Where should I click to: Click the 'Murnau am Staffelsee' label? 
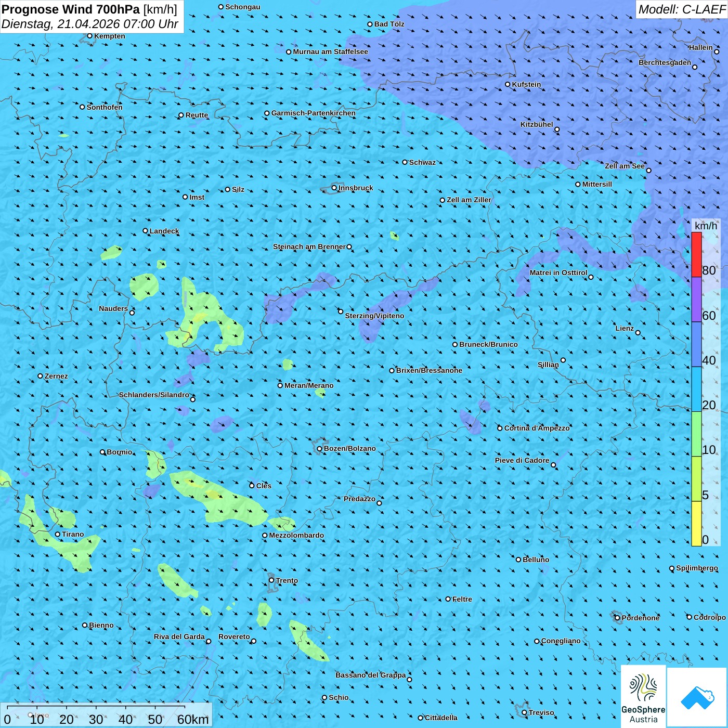(x=331, y=51)
